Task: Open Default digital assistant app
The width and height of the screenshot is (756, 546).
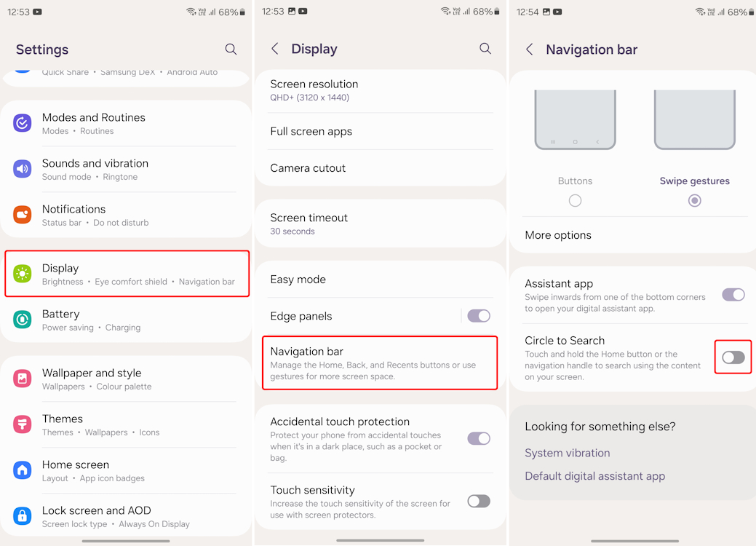Action: point(595,475)
